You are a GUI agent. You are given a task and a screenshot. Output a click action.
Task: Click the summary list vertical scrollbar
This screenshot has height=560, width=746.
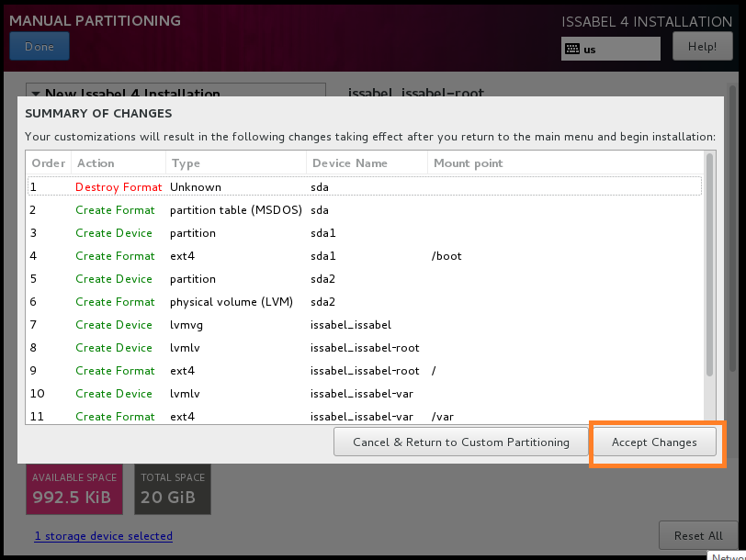tap(709, 266)
